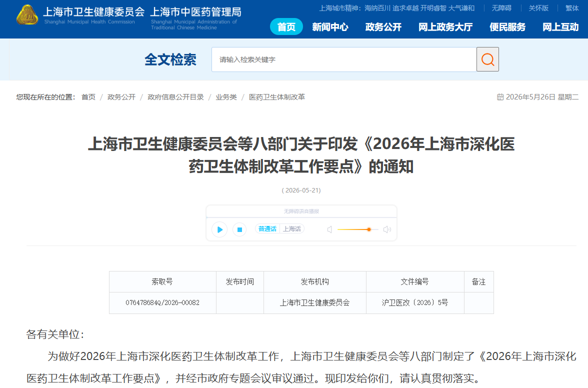Click the 上海城市精神 slogan text
Viewport: 588px width, 388px height.
[397, 8]
